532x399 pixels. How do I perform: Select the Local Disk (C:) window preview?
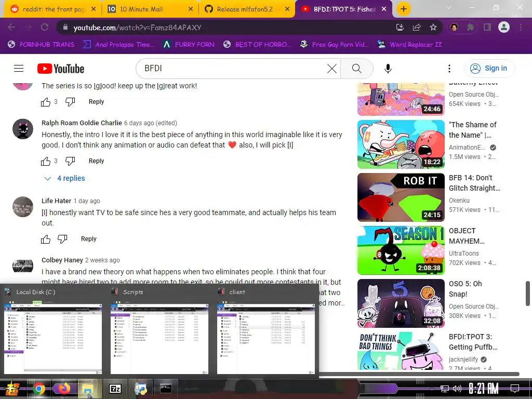click(53, 330)
